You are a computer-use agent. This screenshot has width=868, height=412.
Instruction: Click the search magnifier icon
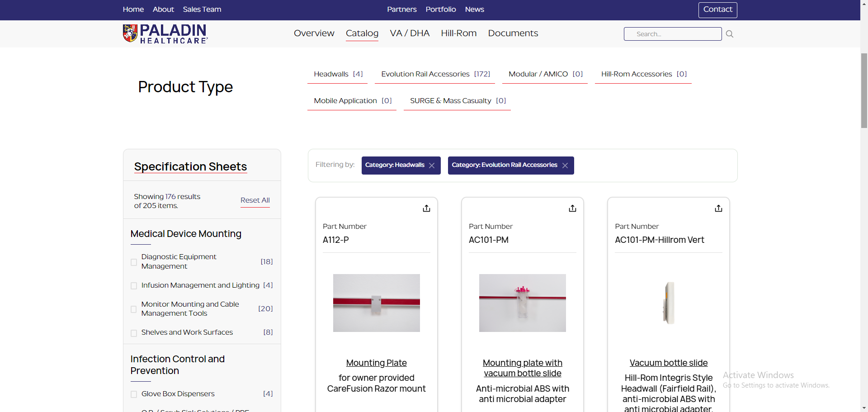(729, 34)
